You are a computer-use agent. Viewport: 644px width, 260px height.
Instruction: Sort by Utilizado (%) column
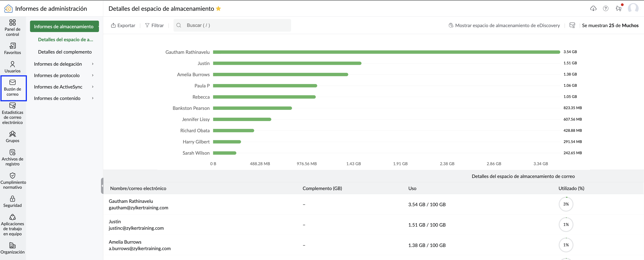[571, 188]
